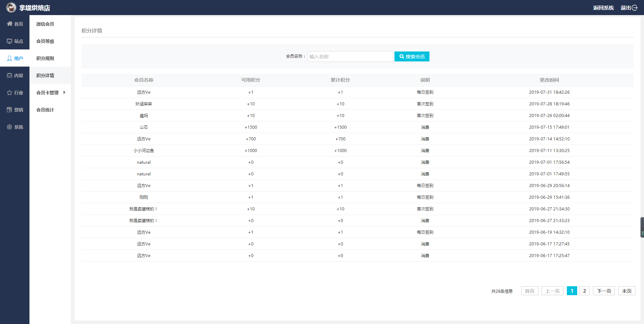
Task: Select member name 刚刚
Action: point(144,197)
